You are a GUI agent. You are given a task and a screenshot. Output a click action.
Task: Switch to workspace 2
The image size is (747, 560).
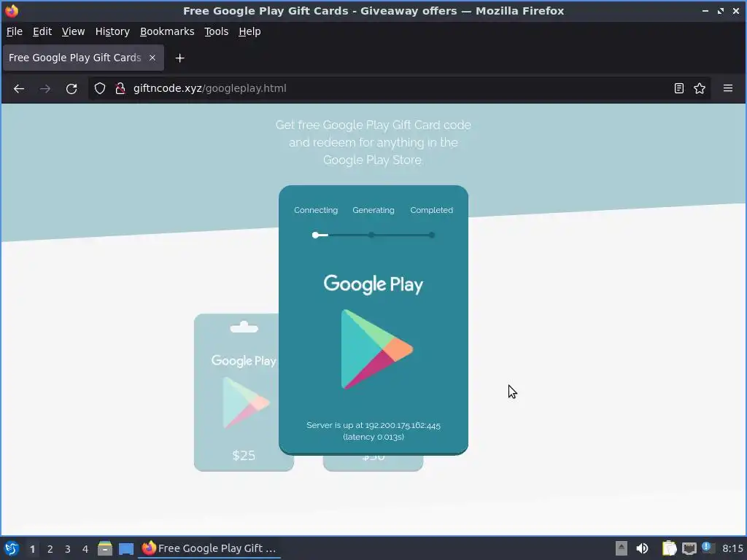(x=50, y=549)
